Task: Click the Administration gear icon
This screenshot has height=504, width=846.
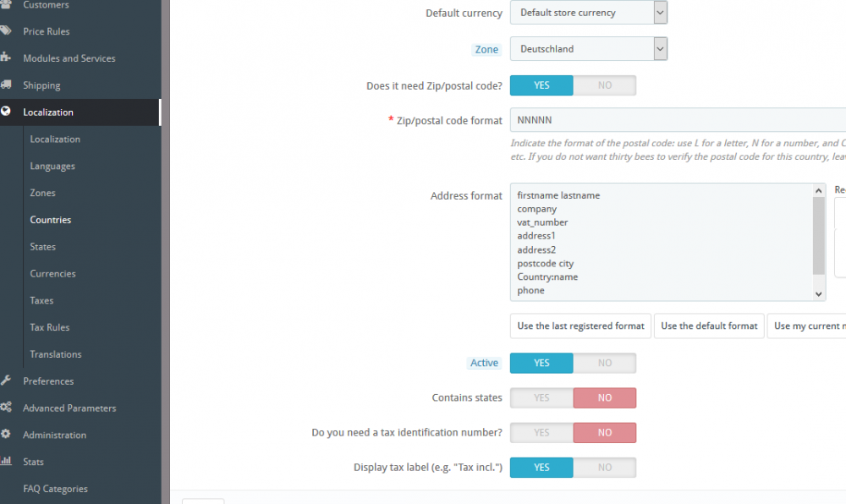Action: point(6,435)
